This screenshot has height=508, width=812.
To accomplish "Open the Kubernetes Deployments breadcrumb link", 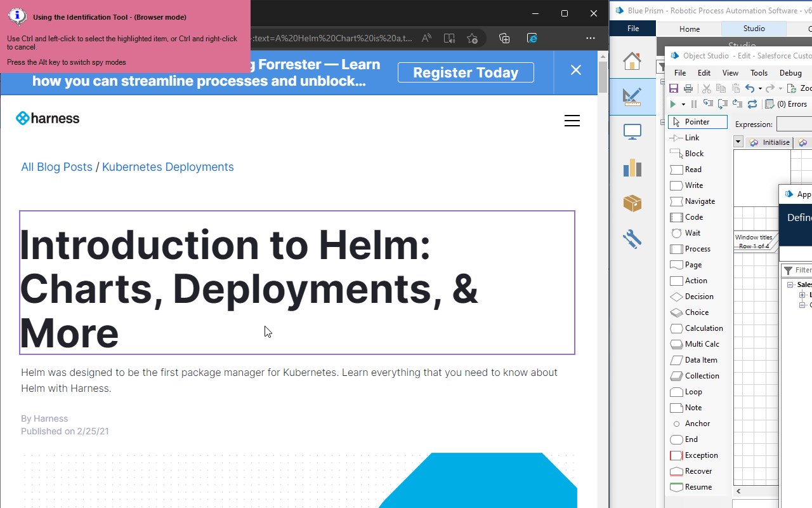I will click(x=168, y=167).
